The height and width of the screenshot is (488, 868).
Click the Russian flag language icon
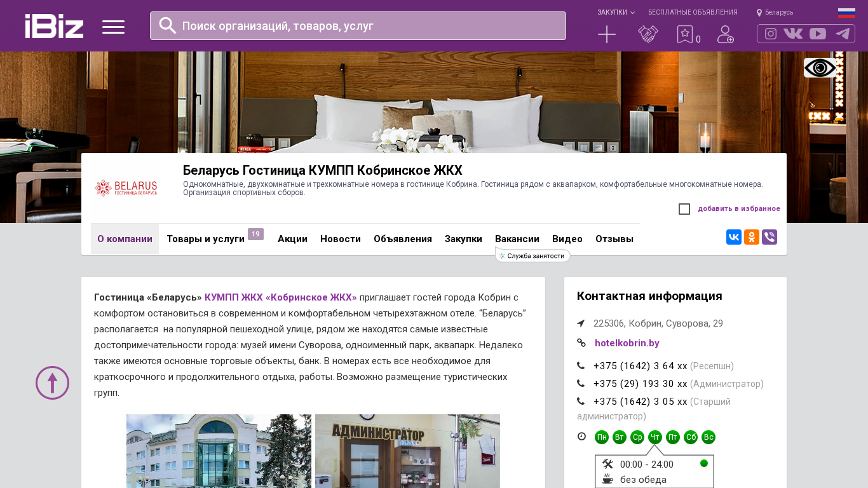coord(846,13)
